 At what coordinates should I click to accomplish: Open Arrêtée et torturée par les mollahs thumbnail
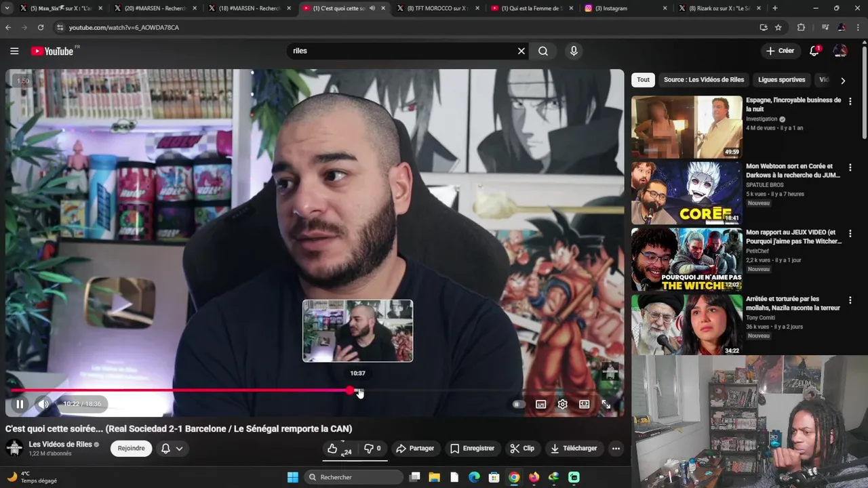point(687,325)
